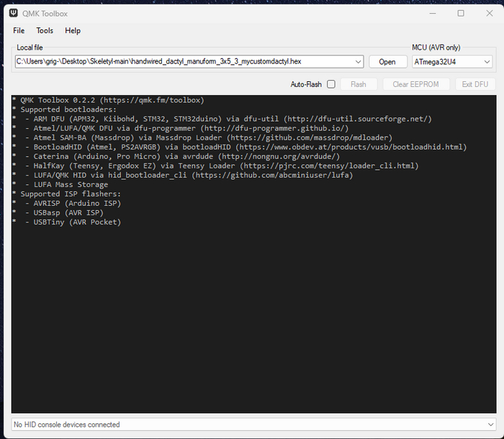Click the BootloadHID log line
The height and width of the screenshot is (439, 504).
click(x=240, y=147)
